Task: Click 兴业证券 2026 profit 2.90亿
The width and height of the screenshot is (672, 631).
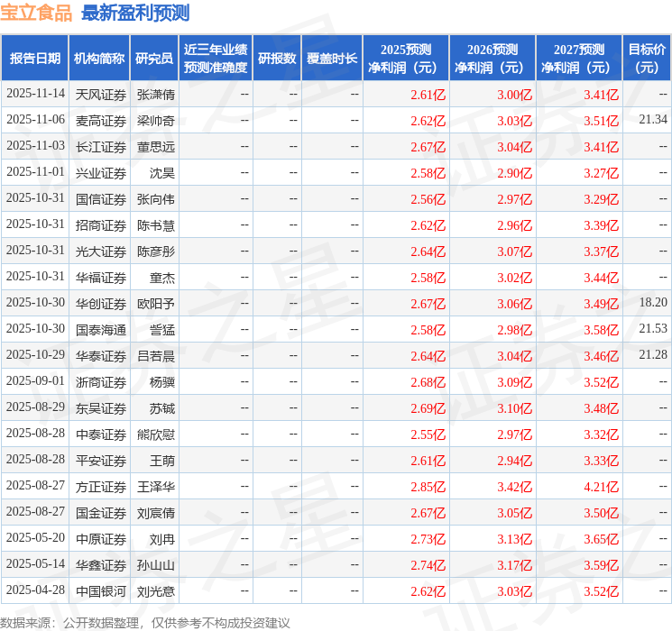Action: pos(515,173)
